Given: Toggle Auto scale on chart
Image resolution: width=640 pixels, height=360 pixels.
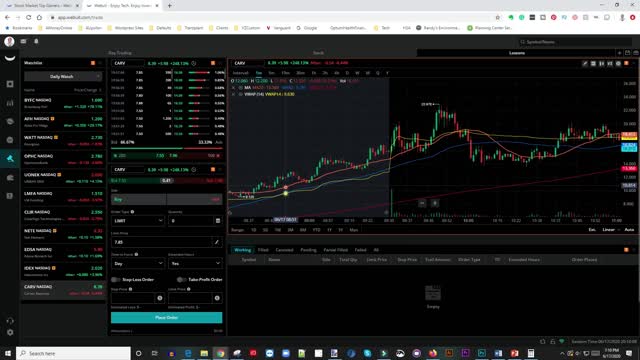Looking at the screenshot, I should (x=629, y=230).
